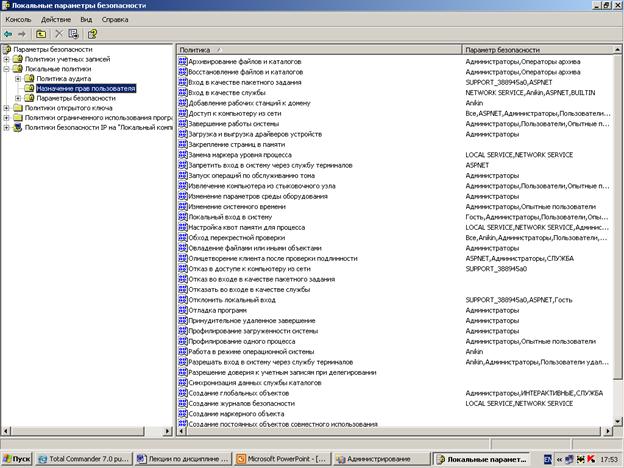Click policy icon beside Вход в качестве службы
The height and width of the screenshot is (468, 624).
[x=183, y=92]
